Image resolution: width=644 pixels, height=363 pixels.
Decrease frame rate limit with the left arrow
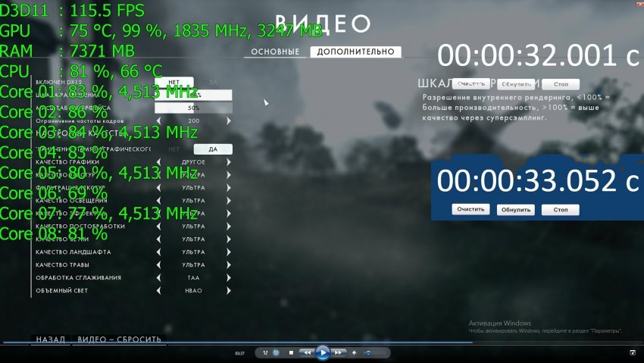point(159,121)
